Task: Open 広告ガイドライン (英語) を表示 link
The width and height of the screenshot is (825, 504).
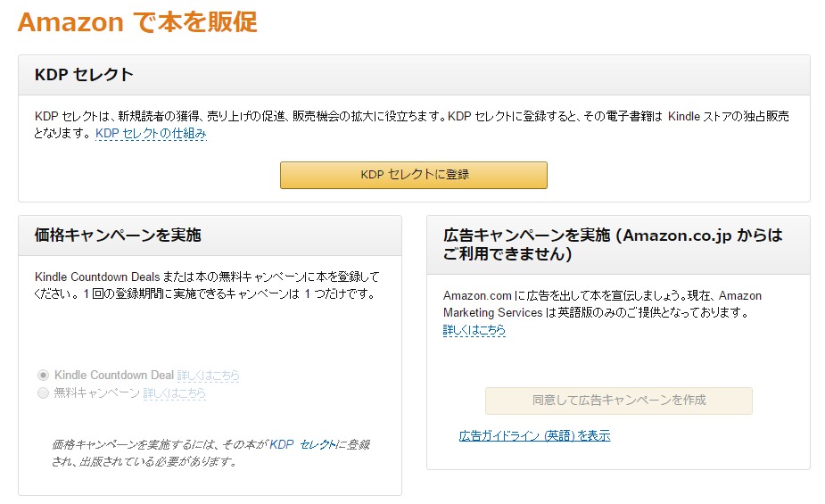Action: 534,436
